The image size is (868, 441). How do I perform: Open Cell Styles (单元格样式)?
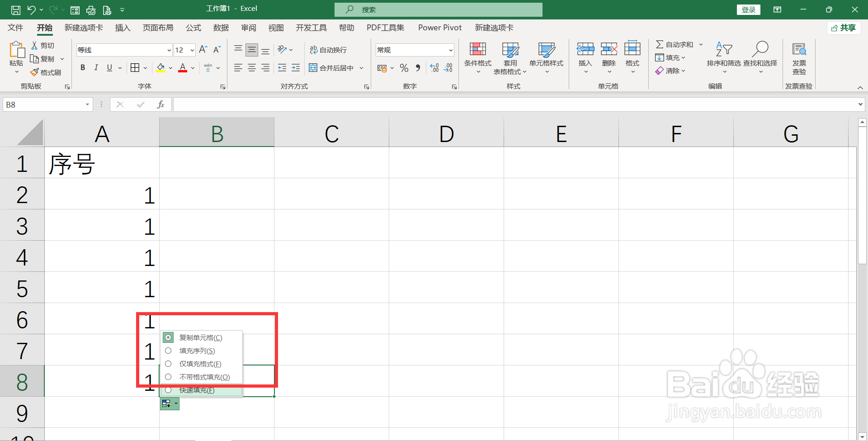547,58
